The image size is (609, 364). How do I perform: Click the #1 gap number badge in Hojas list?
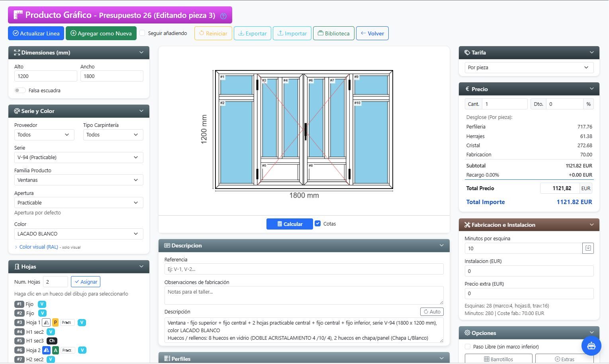tap(19, 304)
